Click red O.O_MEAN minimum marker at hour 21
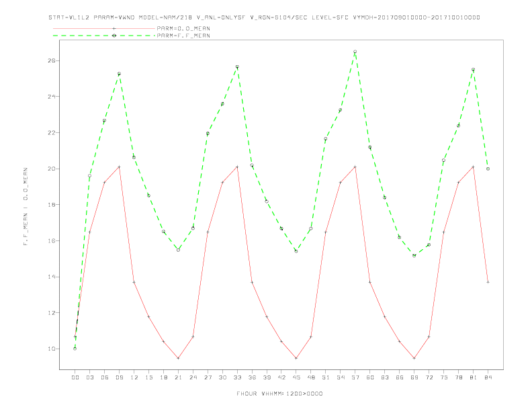Screen dimensions: 532x411 (x=178, y=358)
